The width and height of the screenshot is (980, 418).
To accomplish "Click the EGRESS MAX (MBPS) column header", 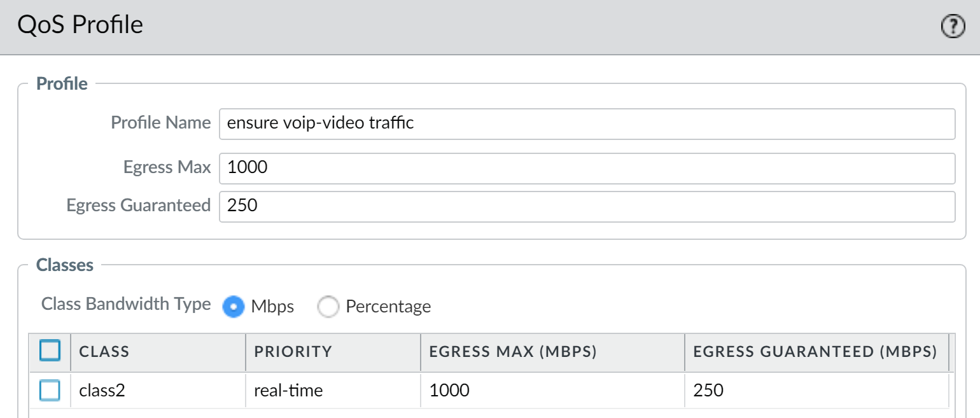I will [513, 351].
